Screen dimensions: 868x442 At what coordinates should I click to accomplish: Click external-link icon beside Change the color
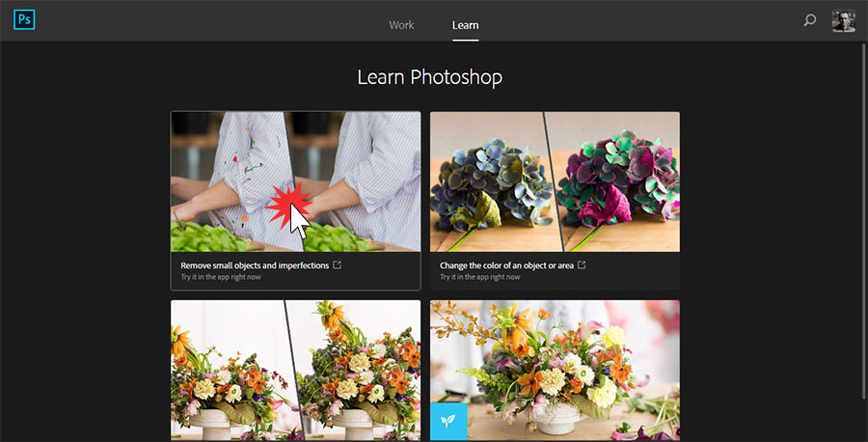[582, 264]
